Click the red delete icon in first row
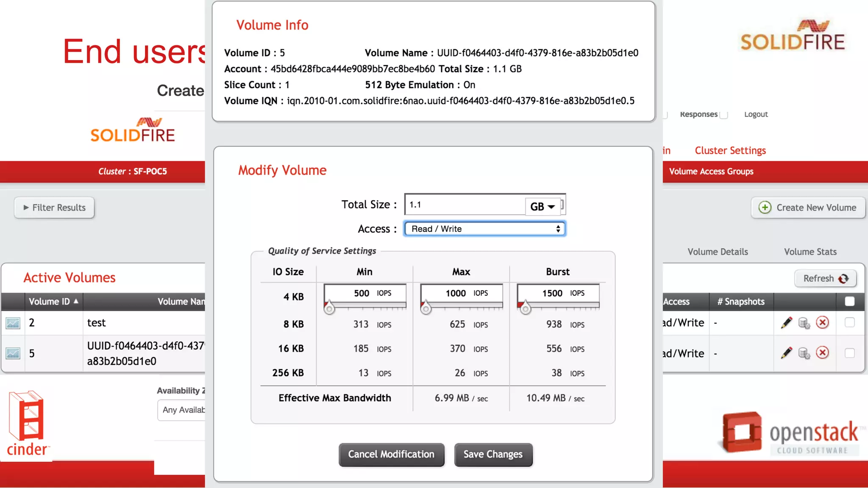Viewport: 868px width, 488px height. [x=823, y=323]
